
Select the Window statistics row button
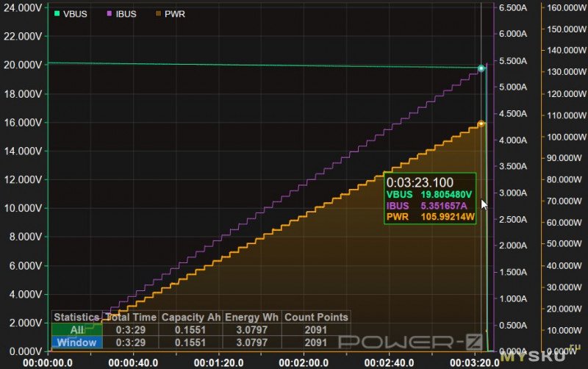[77, 343]
